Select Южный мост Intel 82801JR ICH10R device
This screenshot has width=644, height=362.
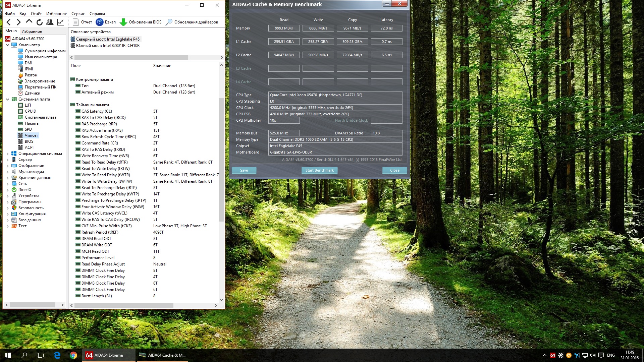coord(107,46)
